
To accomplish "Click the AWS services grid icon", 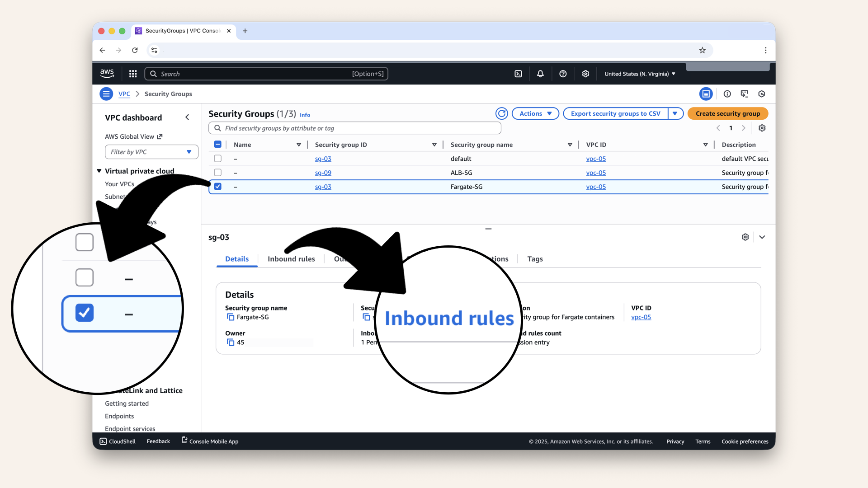I will (x=132, y=73).
